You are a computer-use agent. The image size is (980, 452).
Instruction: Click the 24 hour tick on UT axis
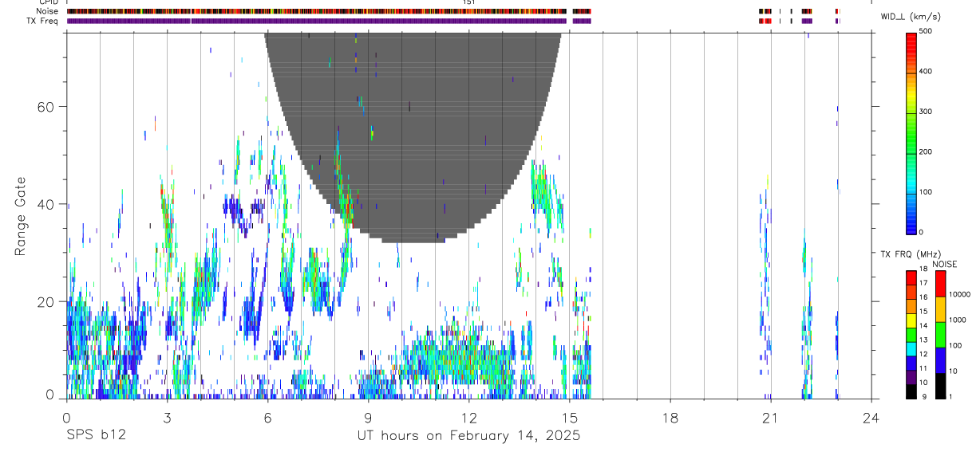click(871, 417)
